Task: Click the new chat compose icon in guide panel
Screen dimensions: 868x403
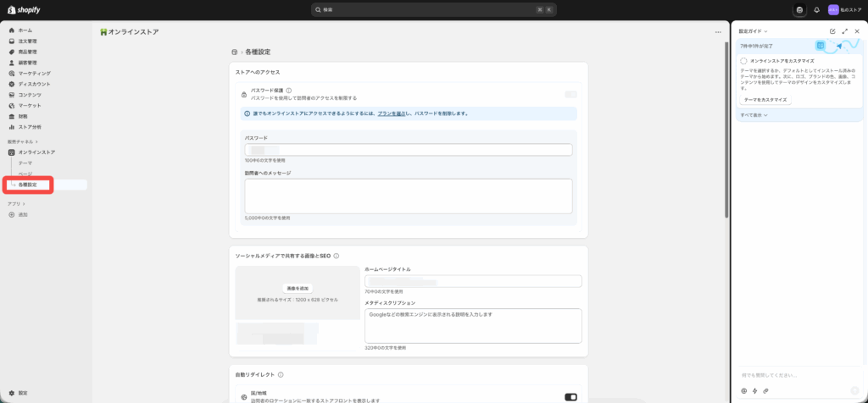Action: pos(832,31)
